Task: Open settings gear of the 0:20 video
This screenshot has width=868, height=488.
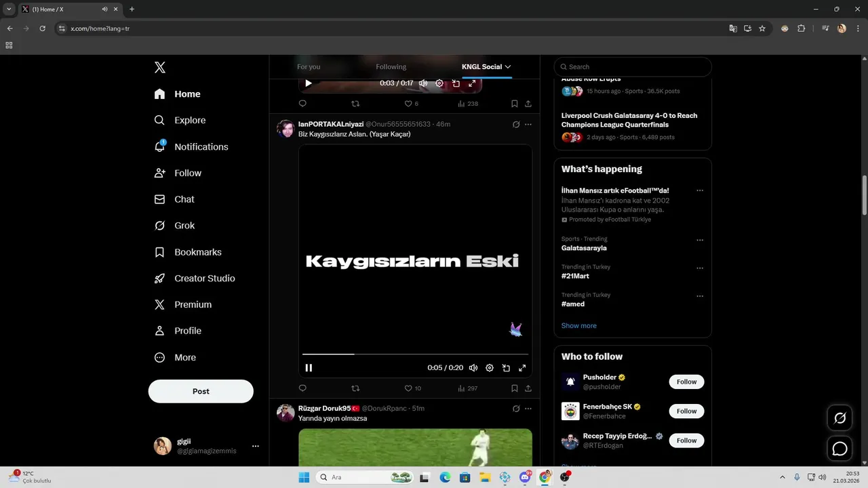Action: tap(490, 368)
